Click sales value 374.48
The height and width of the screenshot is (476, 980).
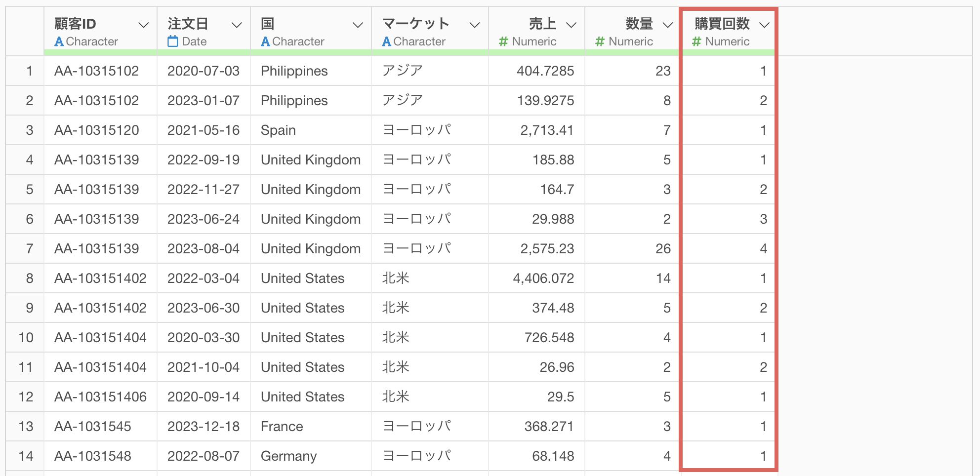click(553, 308)
